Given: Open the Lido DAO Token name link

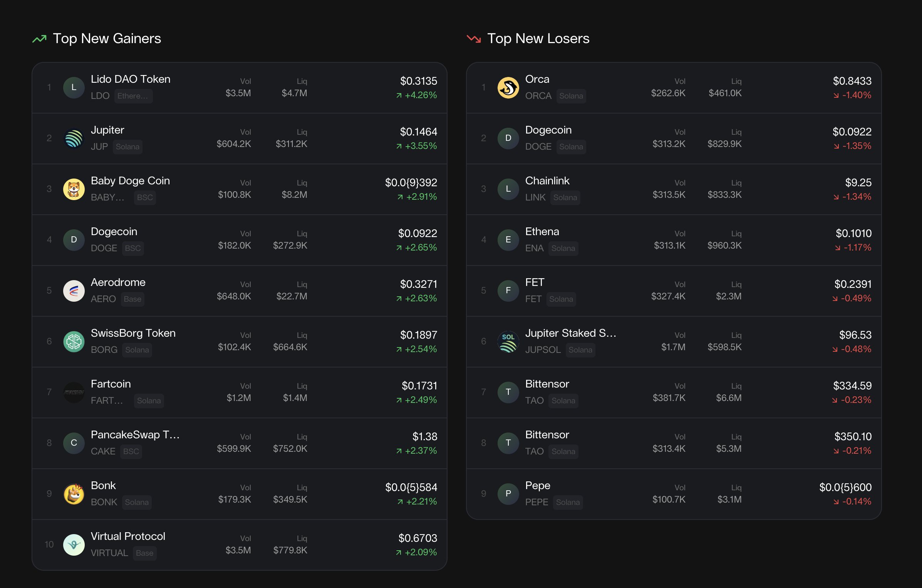Looking at the screenshot, I should pos(130,79).
